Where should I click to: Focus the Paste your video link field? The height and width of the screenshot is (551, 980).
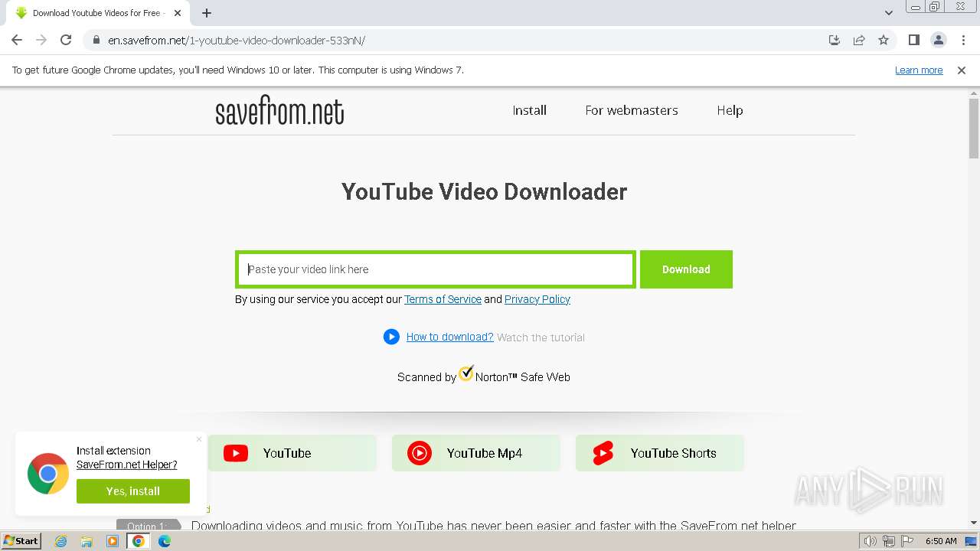coord(436,269)
